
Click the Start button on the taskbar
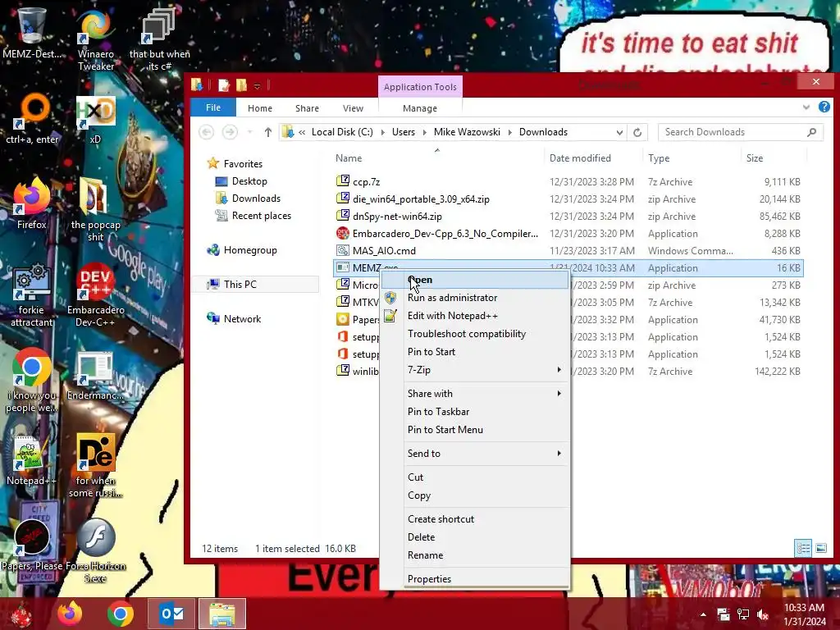pos(22,614)
